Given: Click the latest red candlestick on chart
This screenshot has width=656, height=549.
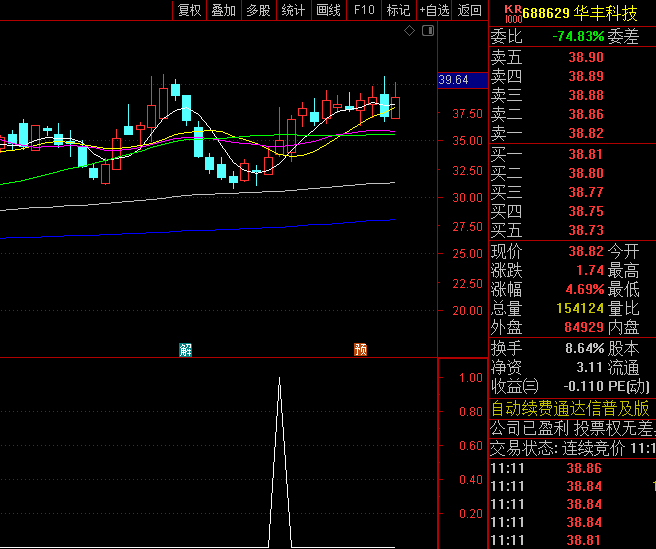Looking at the screenshot, I should tap(395, 108).
